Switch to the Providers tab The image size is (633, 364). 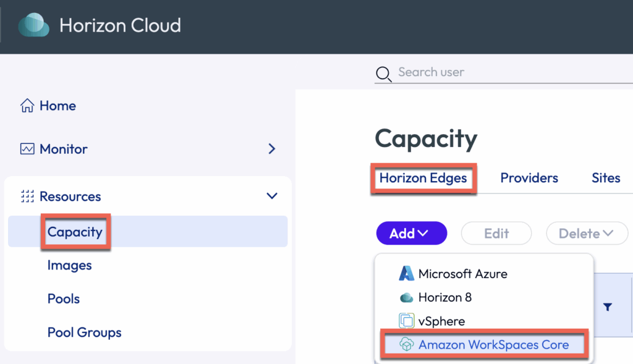click(x=529, y=178)
